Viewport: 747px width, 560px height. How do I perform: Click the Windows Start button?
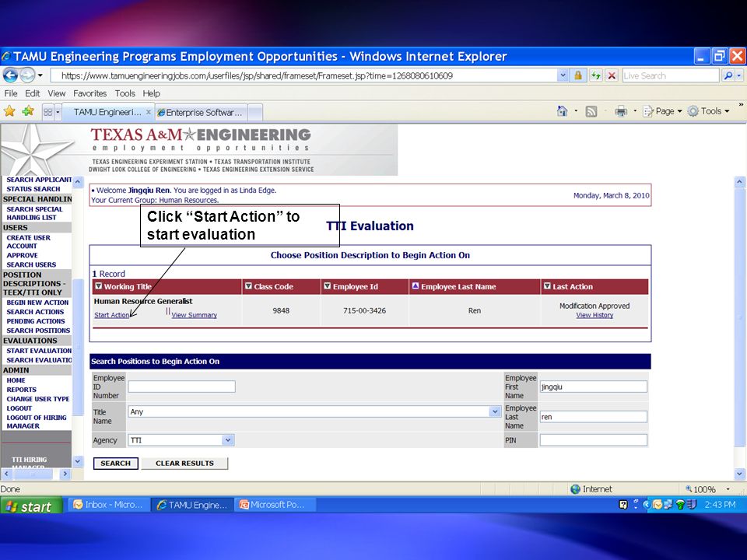point(31,506)
